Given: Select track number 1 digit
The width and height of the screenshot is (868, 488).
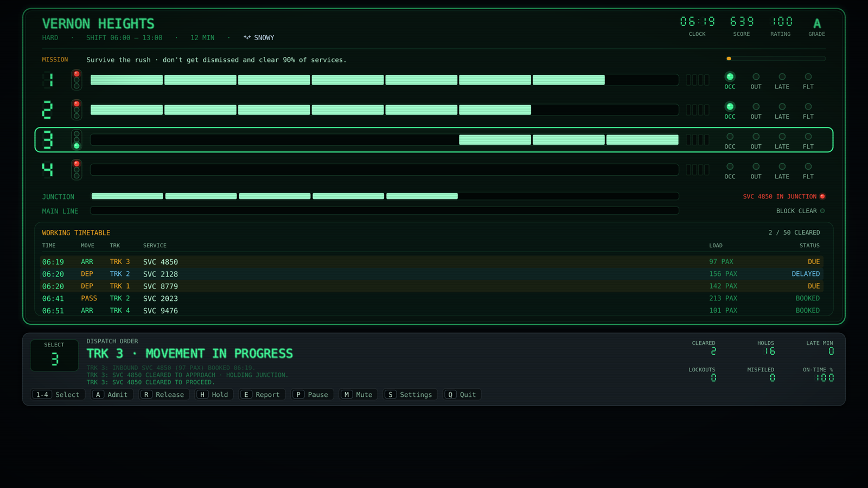Looking at the screenshot, I should (x=48, y=80).
